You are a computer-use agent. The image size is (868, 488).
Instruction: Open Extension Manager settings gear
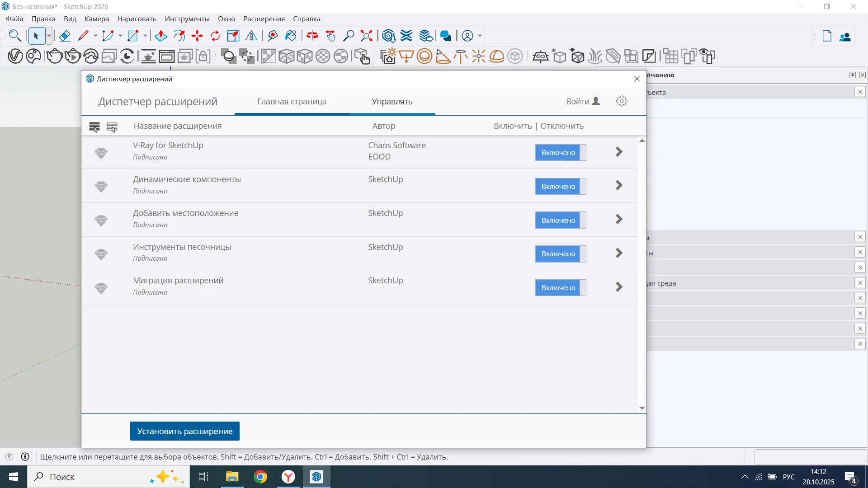pyautogui.click(x=622, y=101)
